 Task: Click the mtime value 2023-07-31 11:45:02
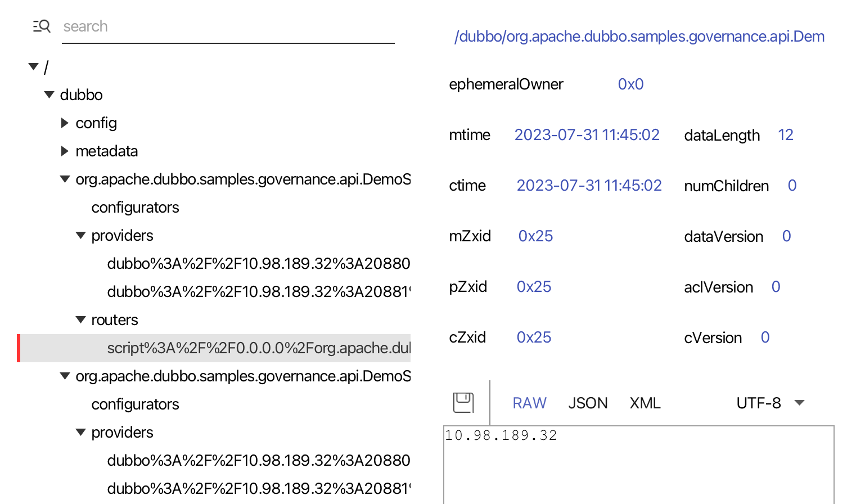click(x=587, y=135)
